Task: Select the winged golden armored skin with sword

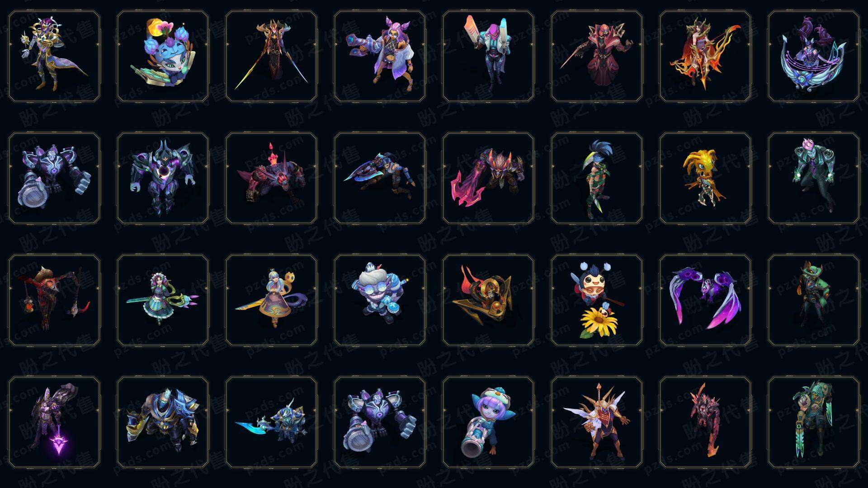Action: [597, 422]
